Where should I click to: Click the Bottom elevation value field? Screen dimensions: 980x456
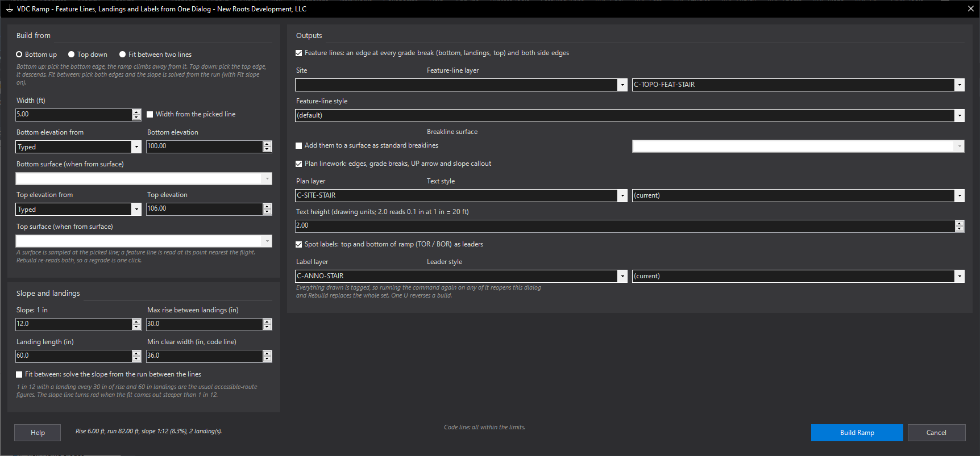coord(205,147)
